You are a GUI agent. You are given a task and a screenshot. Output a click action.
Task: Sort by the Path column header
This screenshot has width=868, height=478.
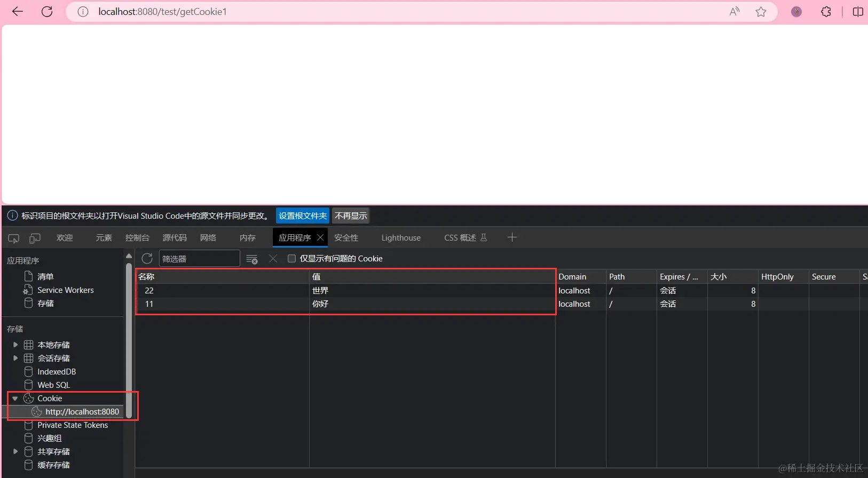[632, 276]
